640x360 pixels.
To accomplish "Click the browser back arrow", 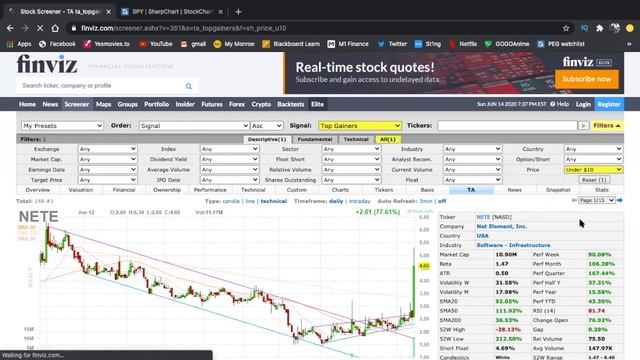I will [10, 28].
